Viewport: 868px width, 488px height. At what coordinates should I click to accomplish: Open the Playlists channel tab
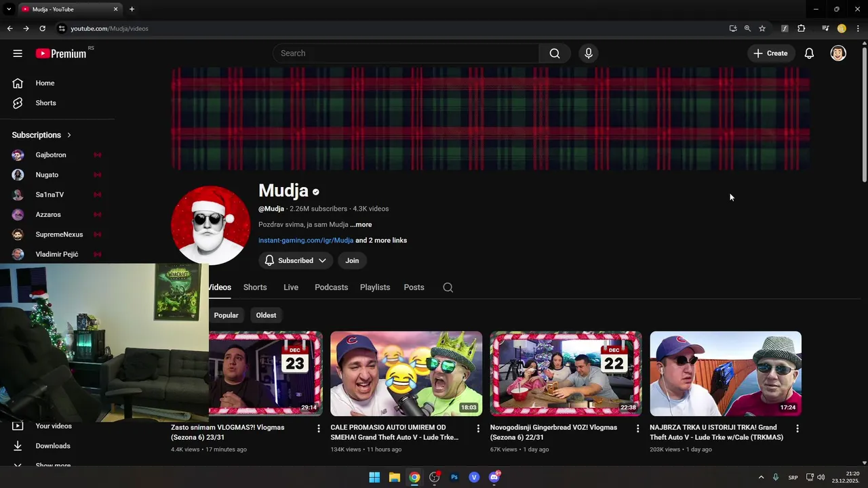point(375,287)
